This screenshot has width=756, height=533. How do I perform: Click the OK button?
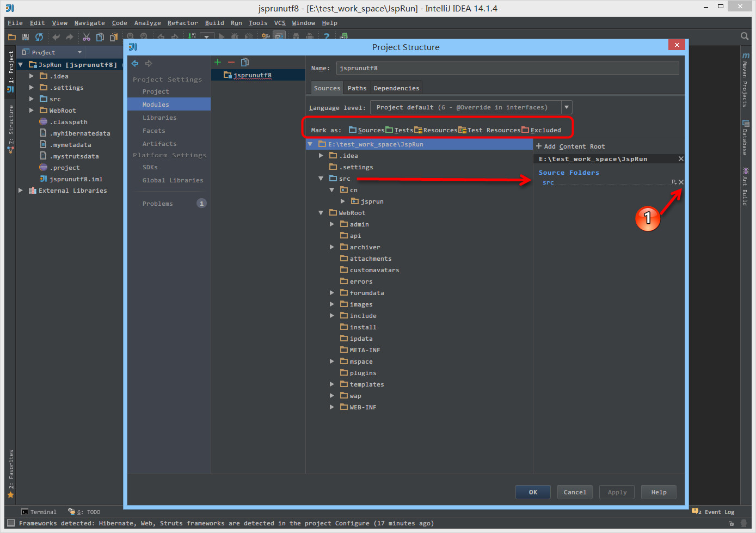point(533,492)
